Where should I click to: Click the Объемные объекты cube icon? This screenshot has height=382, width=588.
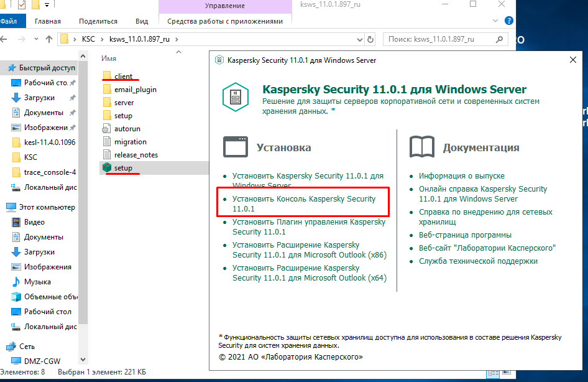[x=16, y=297]
